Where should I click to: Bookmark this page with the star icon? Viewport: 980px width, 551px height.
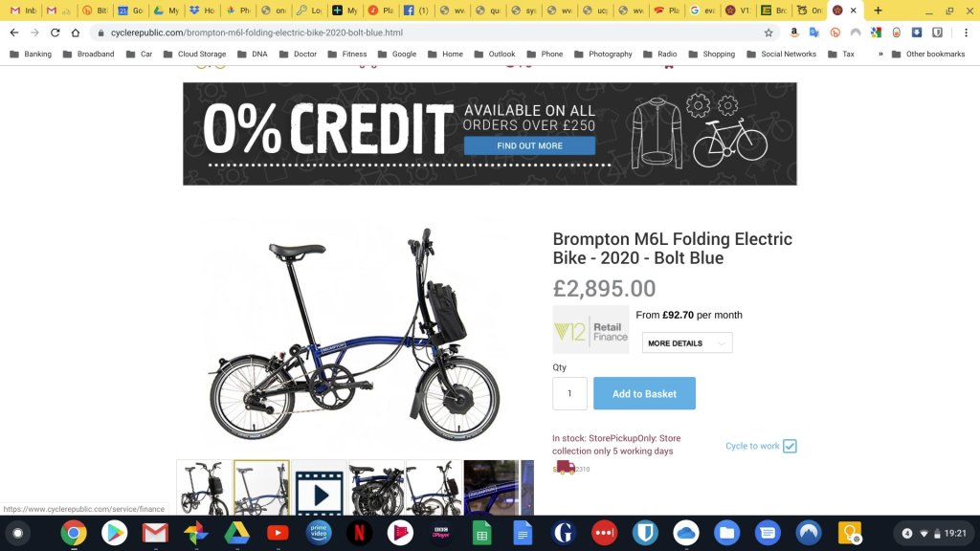[x=768, y=33]
